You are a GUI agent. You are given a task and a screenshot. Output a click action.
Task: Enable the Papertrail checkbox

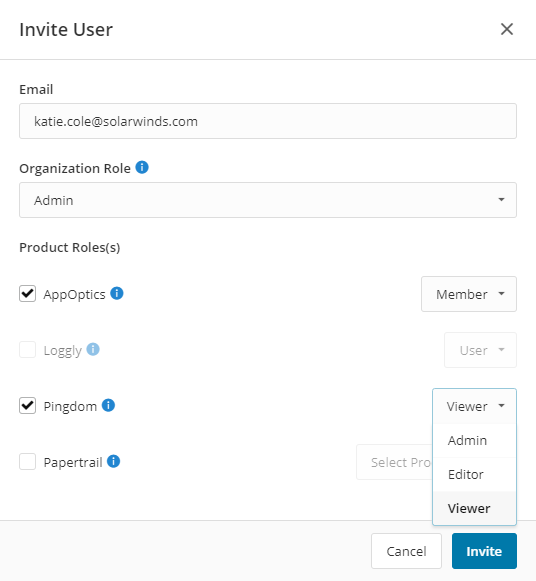click(x=27, y=462)
